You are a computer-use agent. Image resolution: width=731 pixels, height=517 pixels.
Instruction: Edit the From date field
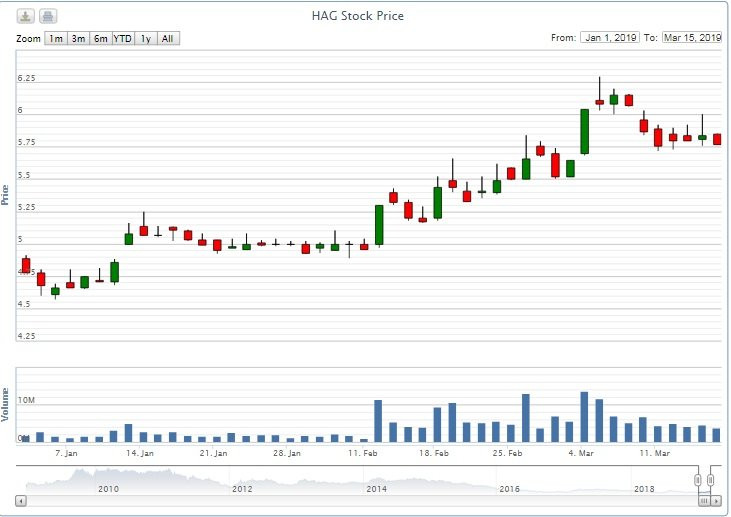pyautogui.click(x=610, y=38)
